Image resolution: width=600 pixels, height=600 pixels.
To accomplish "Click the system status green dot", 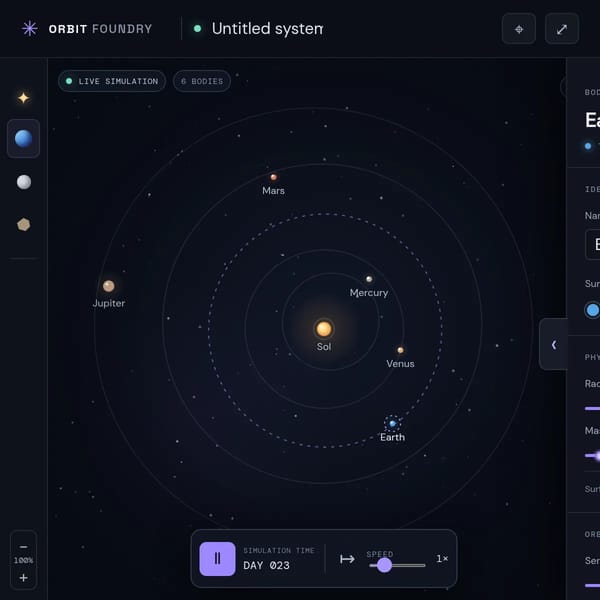I will (x=197, y=29).
